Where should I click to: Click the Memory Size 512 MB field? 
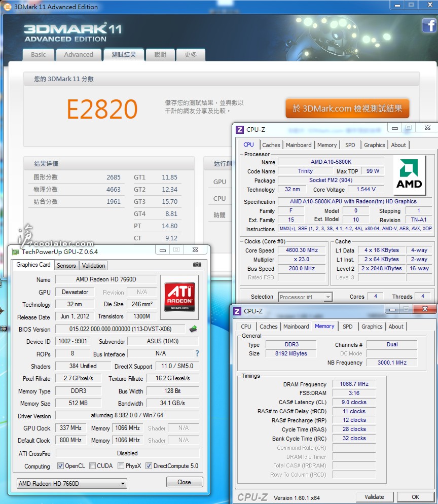[x=78, y=403]
